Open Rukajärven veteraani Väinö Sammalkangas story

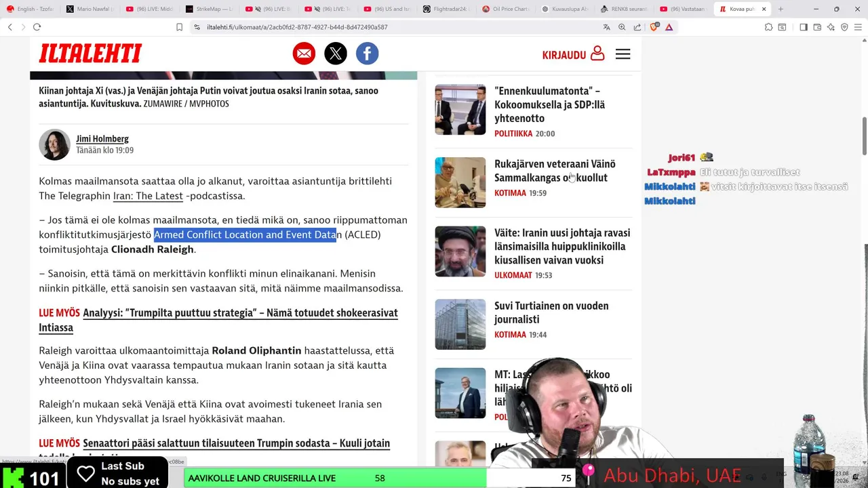tap(555, 171)
